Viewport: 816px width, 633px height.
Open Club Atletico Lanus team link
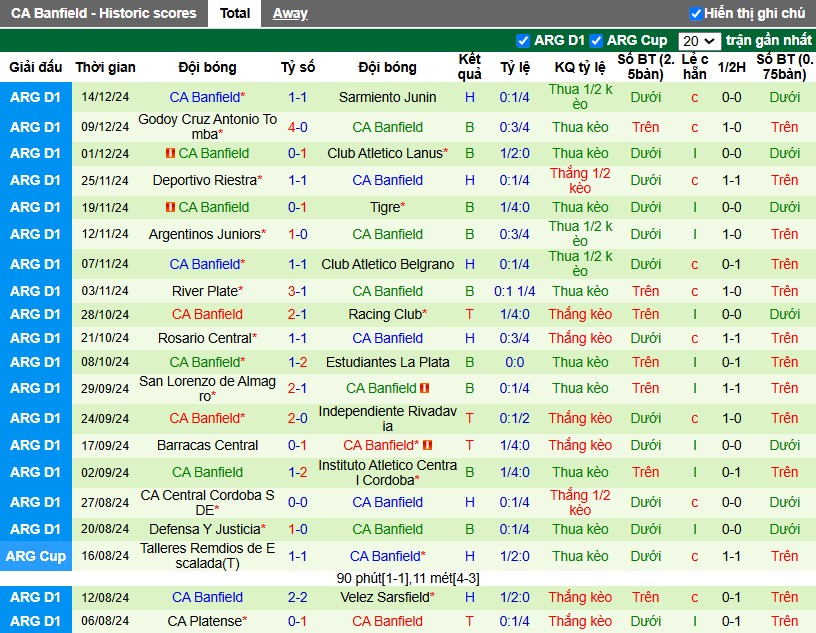click(385, 154)
